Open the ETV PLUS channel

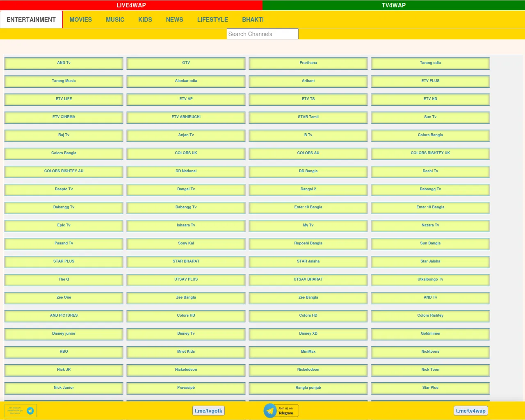431,81
